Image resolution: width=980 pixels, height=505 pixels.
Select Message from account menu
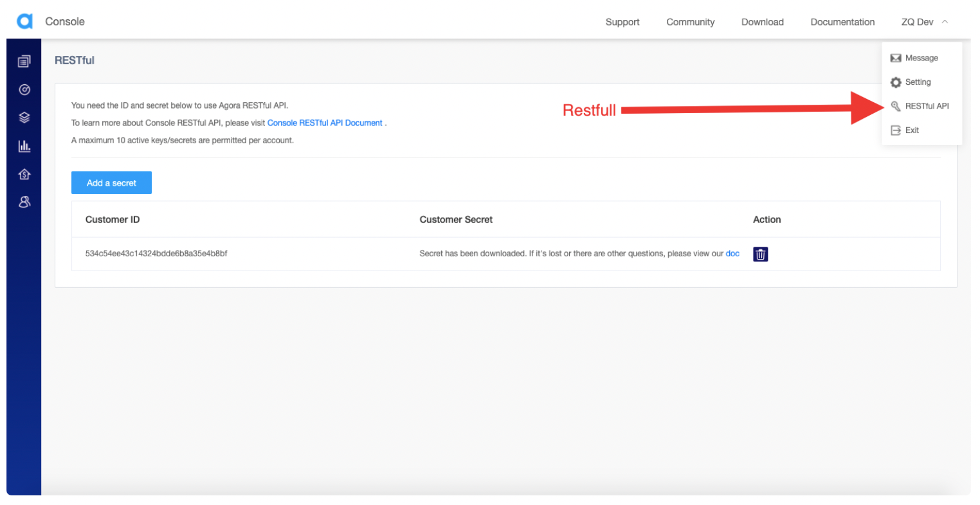921,58
